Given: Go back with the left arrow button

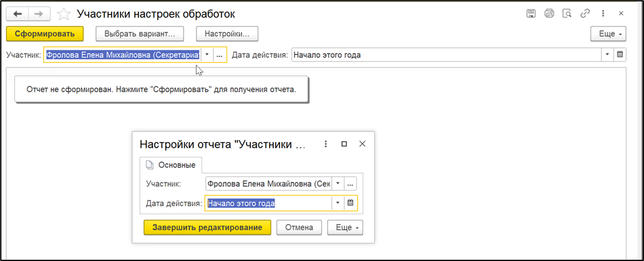Looking at the screenshot, I should [x=17, y=14].
